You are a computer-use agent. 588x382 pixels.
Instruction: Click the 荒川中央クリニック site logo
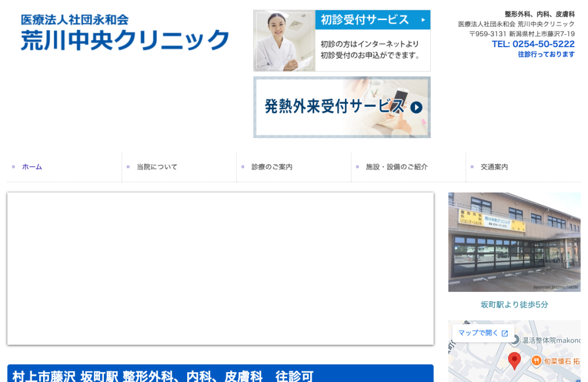click(125, 33)
